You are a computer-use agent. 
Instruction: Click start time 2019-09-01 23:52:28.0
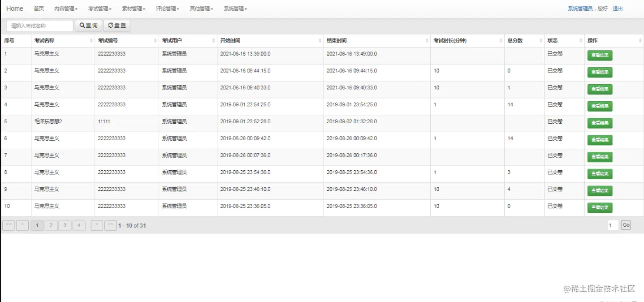pyautogui.click(x=245, y=121)
